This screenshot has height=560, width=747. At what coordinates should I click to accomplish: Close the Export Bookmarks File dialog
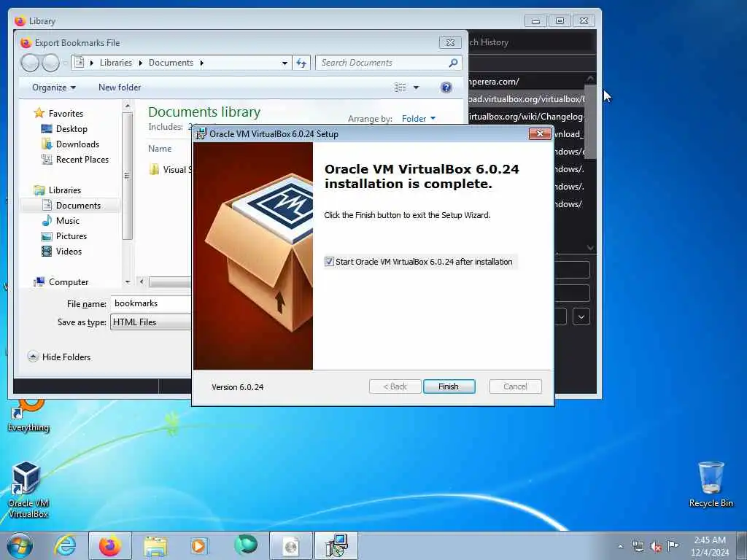449,42
